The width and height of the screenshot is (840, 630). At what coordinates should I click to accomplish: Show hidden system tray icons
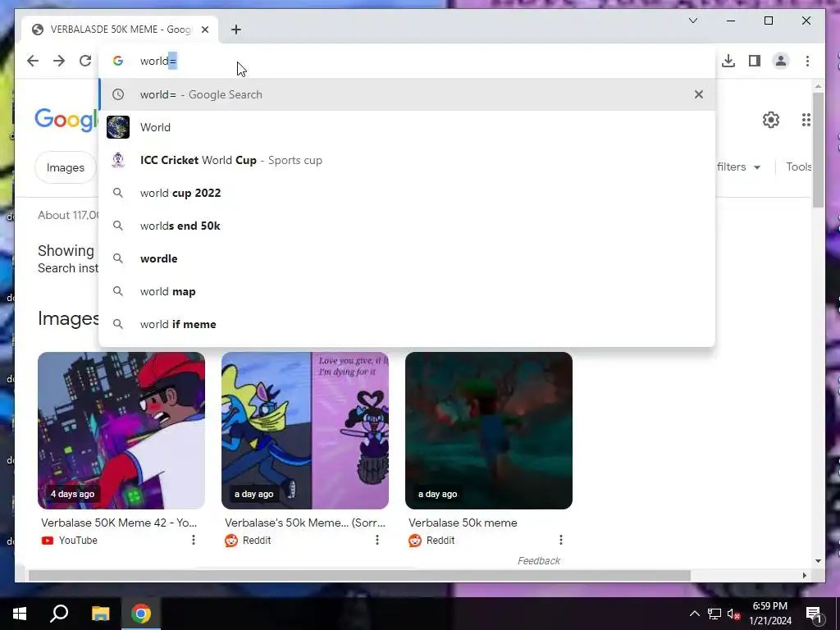pos(694,614)
